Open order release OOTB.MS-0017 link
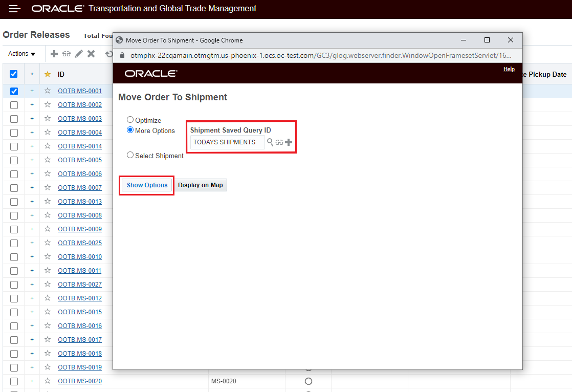This screenshot has width=572, height=392. [80, 339]
